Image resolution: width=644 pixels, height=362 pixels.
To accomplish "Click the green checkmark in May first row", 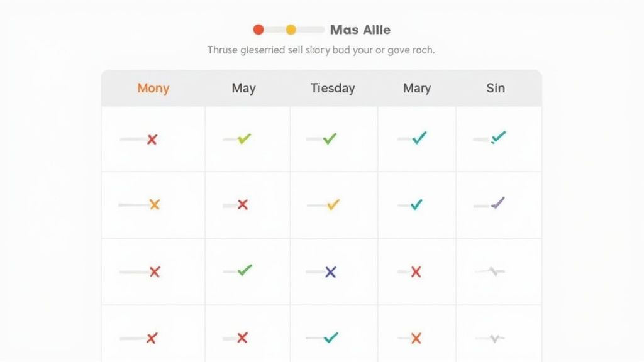I will click(244, 138).
